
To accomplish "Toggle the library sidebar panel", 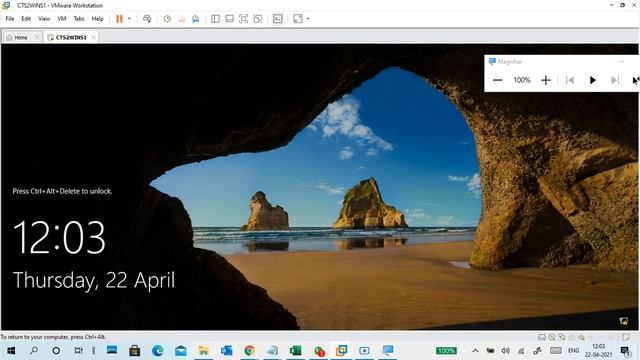I will [216, 19].
